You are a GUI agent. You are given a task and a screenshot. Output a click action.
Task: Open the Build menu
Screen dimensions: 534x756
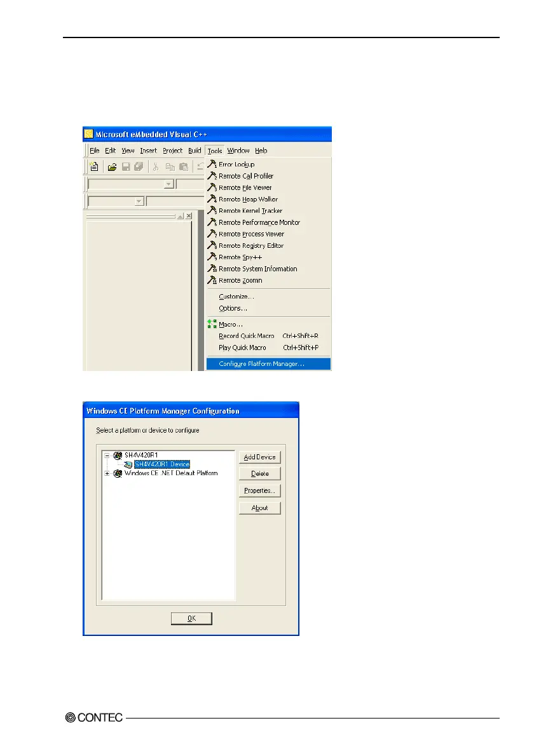point(195,151)
